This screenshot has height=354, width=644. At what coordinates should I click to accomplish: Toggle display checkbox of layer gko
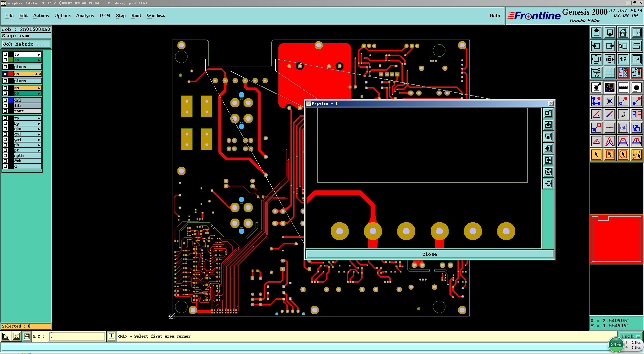coord(5,129)
